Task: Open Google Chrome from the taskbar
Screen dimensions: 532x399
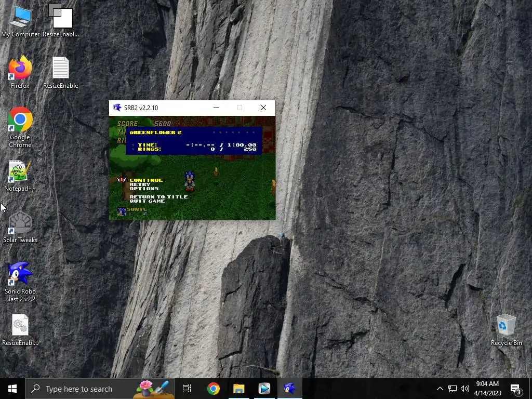Action: (214, 389)
